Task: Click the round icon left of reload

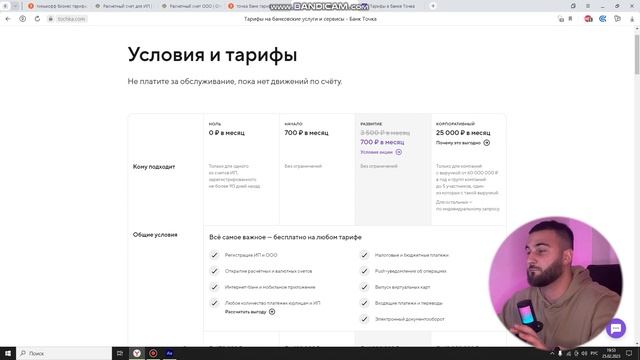Action: click(22, 19)
